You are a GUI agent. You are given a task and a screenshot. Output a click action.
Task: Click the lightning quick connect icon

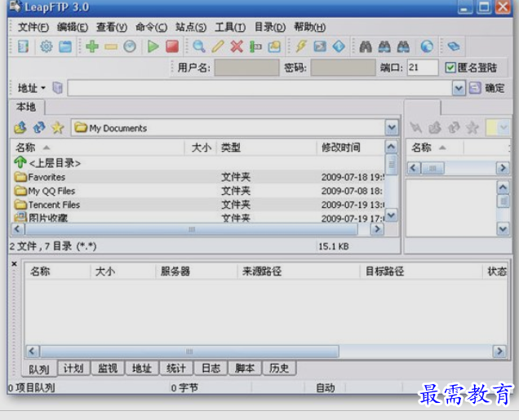coord(301,46)
